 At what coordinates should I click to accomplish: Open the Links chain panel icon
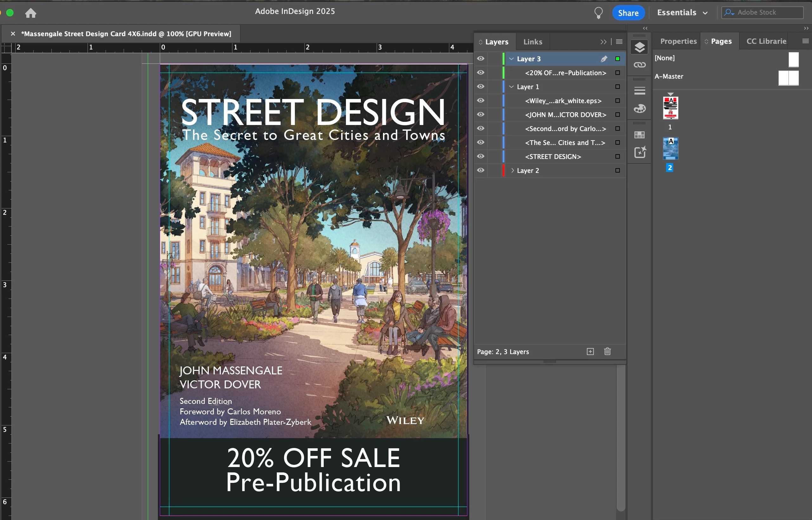click(x=640, y=65)
